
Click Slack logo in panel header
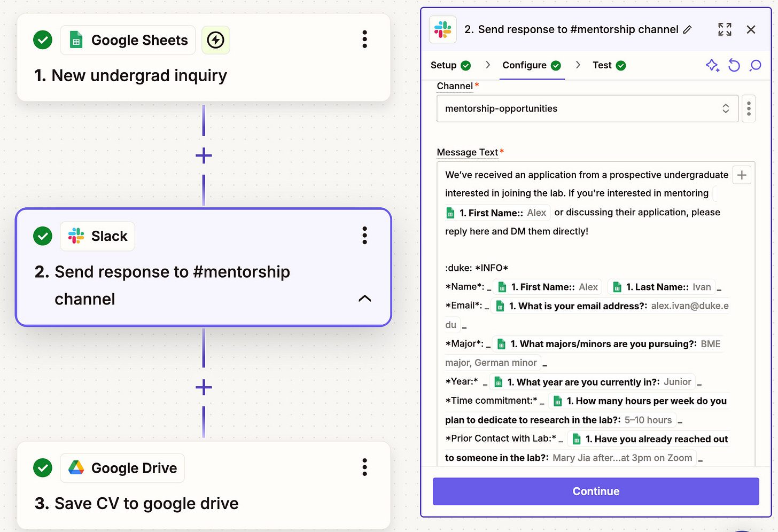coord(442,29)
